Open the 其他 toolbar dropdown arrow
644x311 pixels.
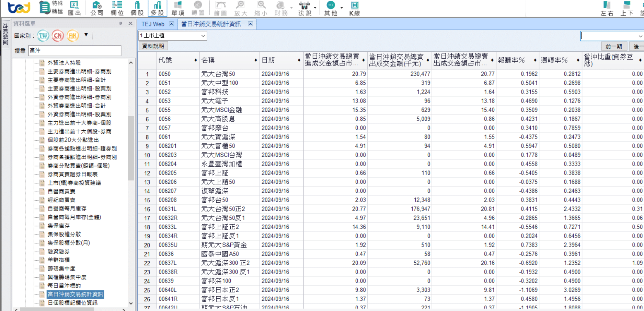pyautogui.click(x=342, y=8)
